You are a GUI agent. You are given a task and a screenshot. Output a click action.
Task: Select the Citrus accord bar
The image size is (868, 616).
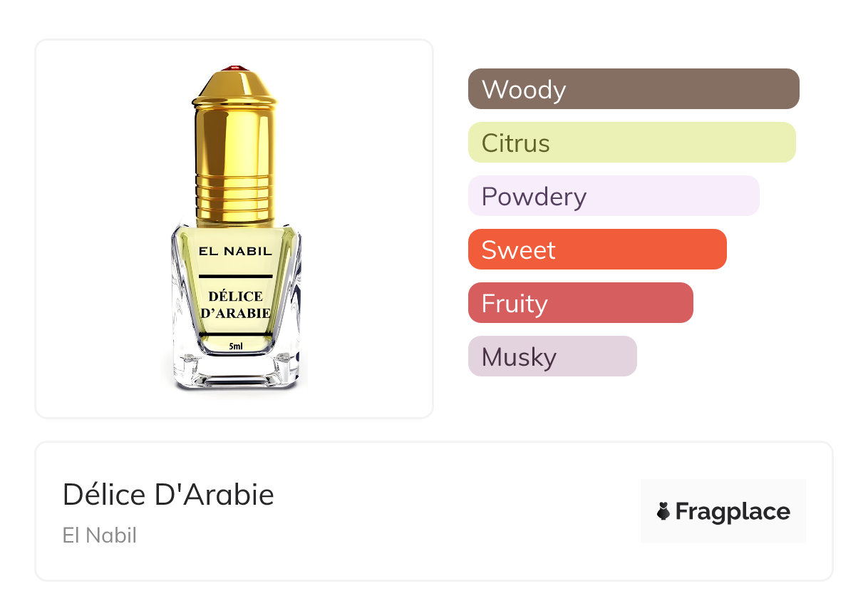point(631,143)
